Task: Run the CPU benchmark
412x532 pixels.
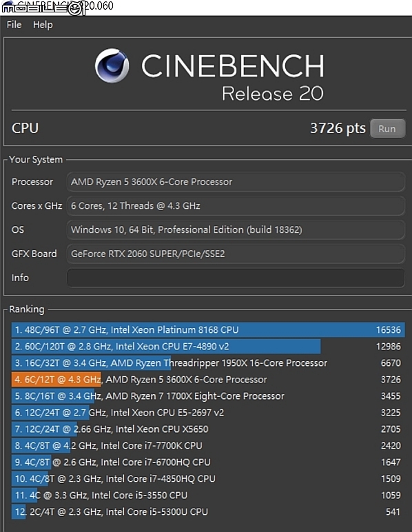Action: pyautogui.click(x=387, y=129)
